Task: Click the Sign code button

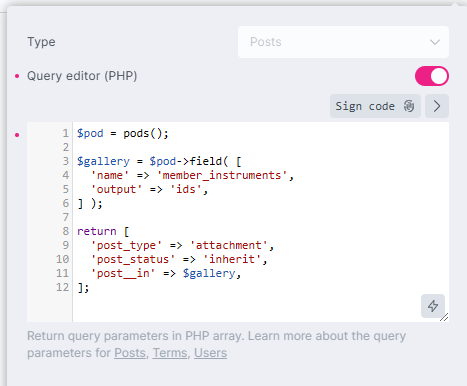Action: point(375,106)
